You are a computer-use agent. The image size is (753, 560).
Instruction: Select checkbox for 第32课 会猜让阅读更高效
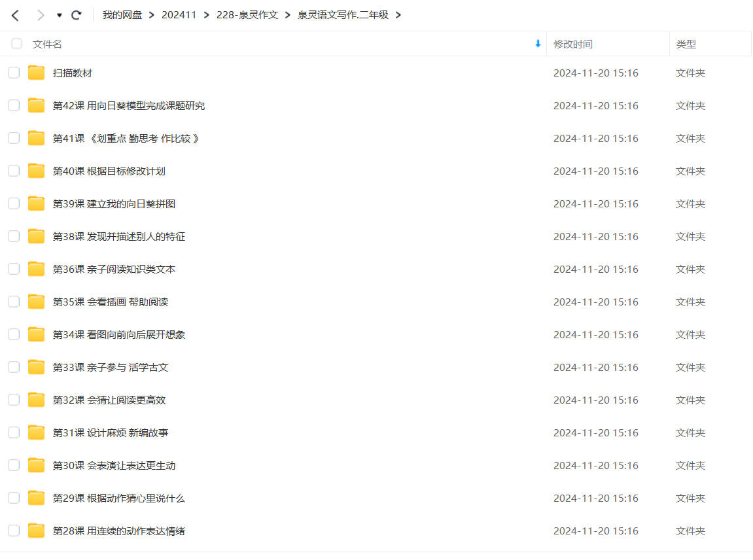[x=14, y=400]
